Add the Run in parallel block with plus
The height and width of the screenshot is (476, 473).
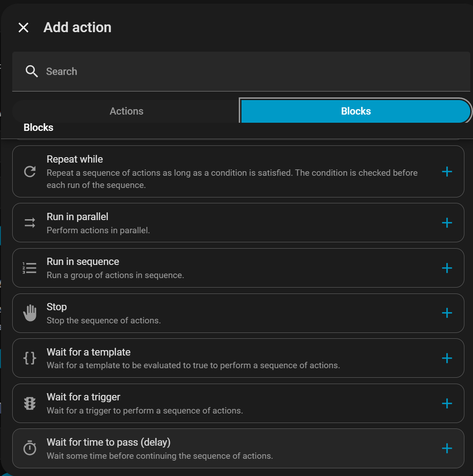447,222
